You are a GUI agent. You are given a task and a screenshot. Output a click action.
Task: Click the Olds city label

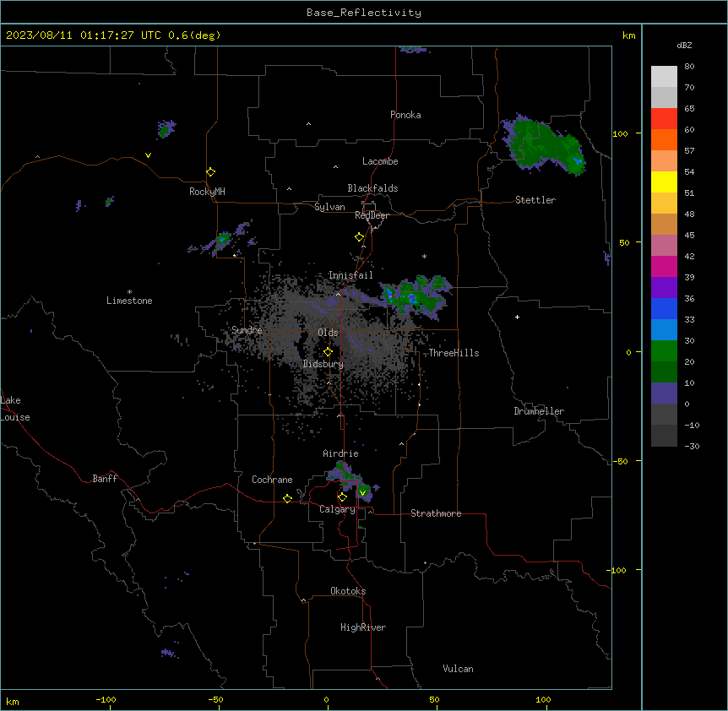click(x=328, y=333)
